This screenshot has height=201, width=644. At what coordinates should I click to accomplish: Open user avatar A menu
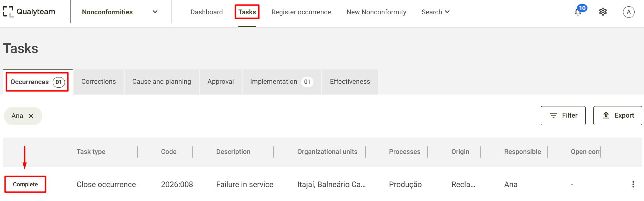click(629, 12)
